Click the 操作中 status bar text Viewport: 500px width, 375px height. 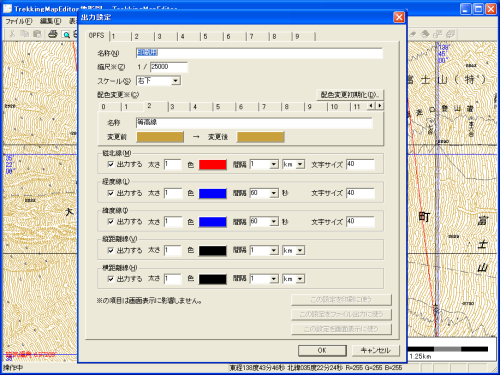click(13, 368)
